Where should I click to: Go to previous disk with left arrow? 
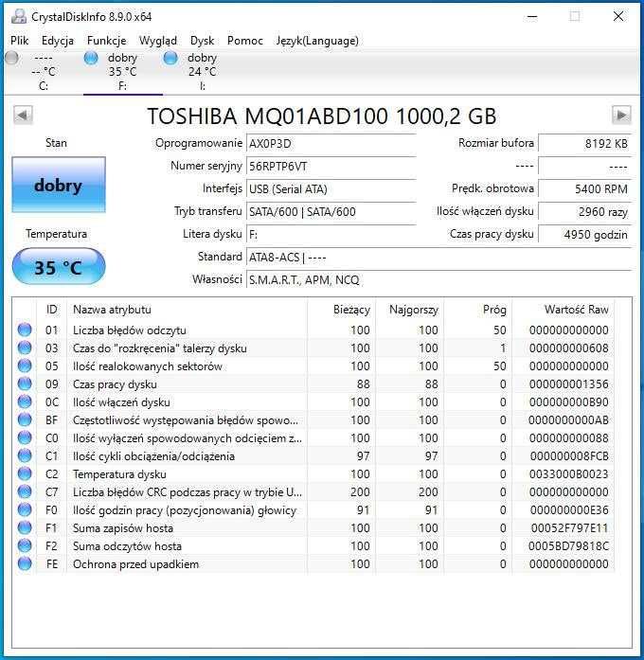coord(23,115)
